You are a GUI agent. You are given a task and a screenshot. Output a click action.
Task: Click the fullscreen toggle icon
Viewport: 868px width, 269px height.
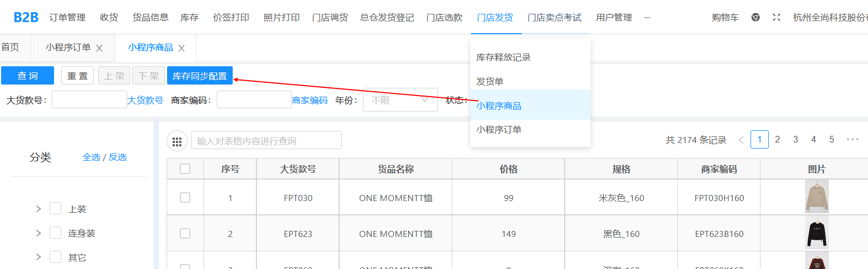(776, 18)
